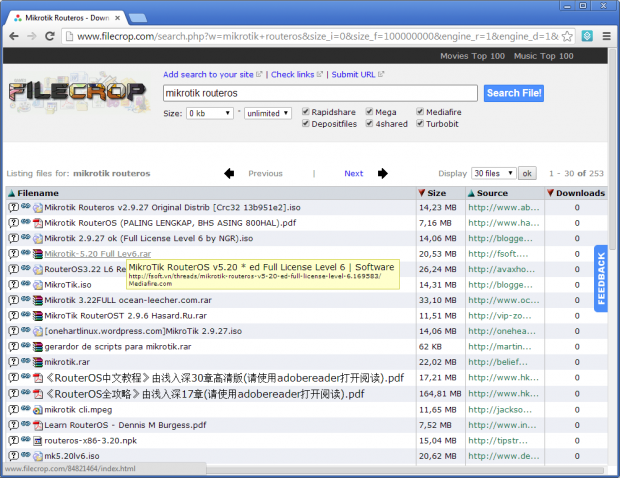Image resolution: width=620 pixels, height=478 pixels.
Task: Open 'MikroTik RouterOST 2.9.6 Hasard.Ru.rar' entry
Action: point(125,316)
